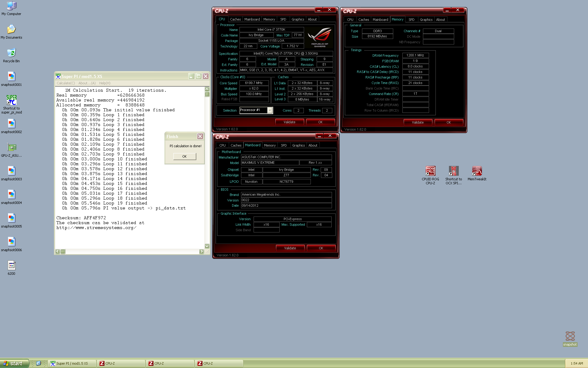The image size is (588, 368).
Task: Select snaphsot0002 desktop file
Action: click(11, 126)
